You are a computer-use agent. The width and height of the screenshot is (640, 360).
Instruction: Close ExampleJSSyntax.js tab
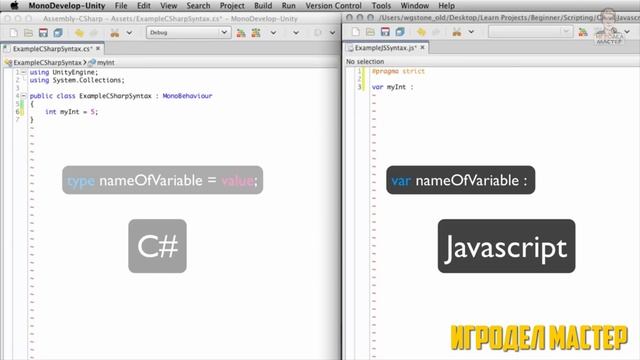click(422, 47)
